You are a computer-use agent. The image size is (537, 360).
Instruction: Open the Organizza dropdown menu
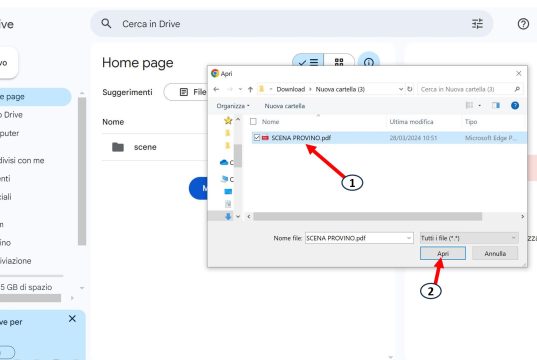tap(233, 106)
